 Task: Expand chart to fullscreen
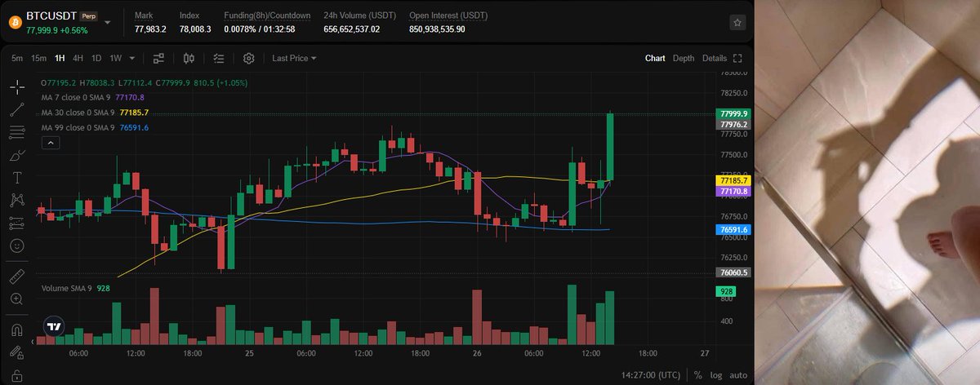point(737,59)
